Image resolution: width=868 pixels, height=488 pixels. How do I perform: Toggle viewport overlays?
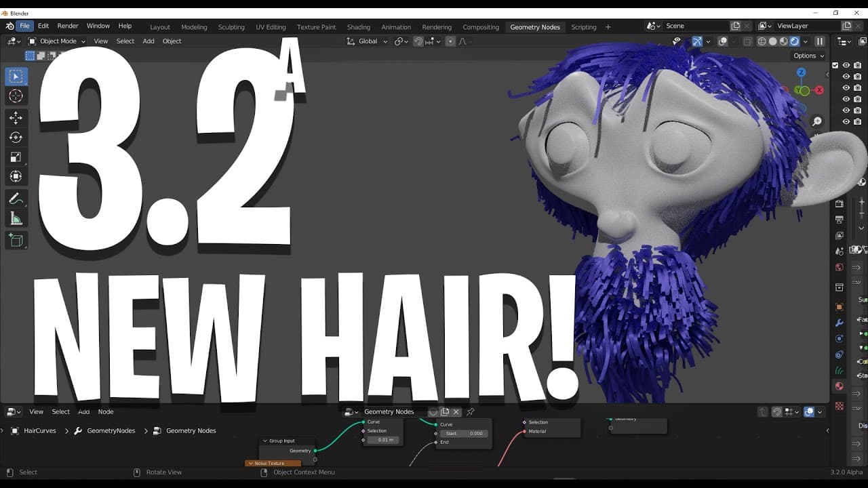pos(723,41)
